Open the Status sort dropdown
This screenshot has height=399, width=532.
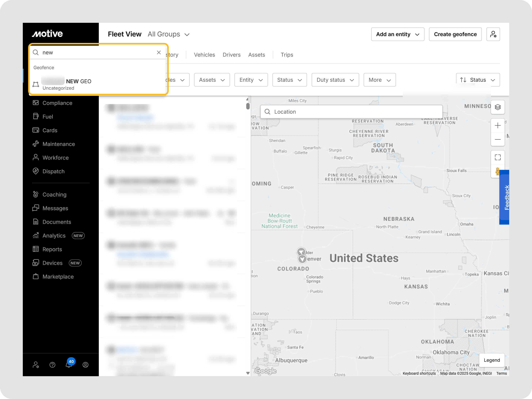[x=477, y=80]
